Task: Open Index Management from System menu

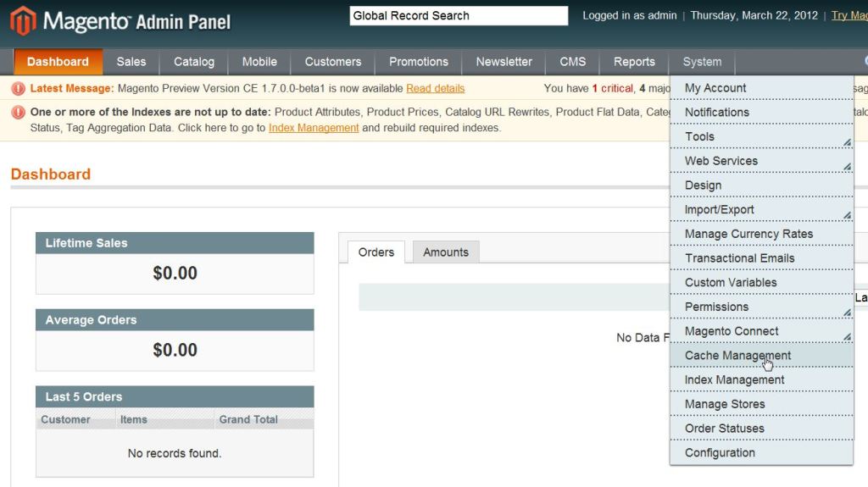Action: 761,380
